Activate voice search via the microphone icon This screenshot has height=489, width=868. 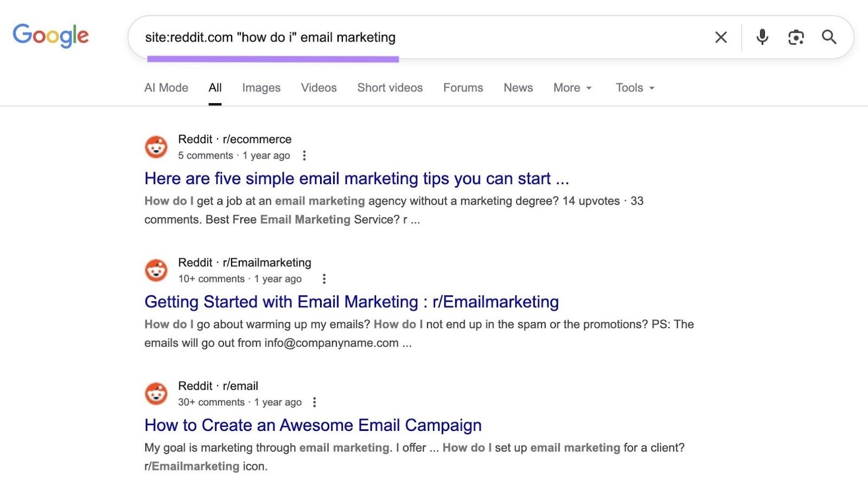pos(762,37)
